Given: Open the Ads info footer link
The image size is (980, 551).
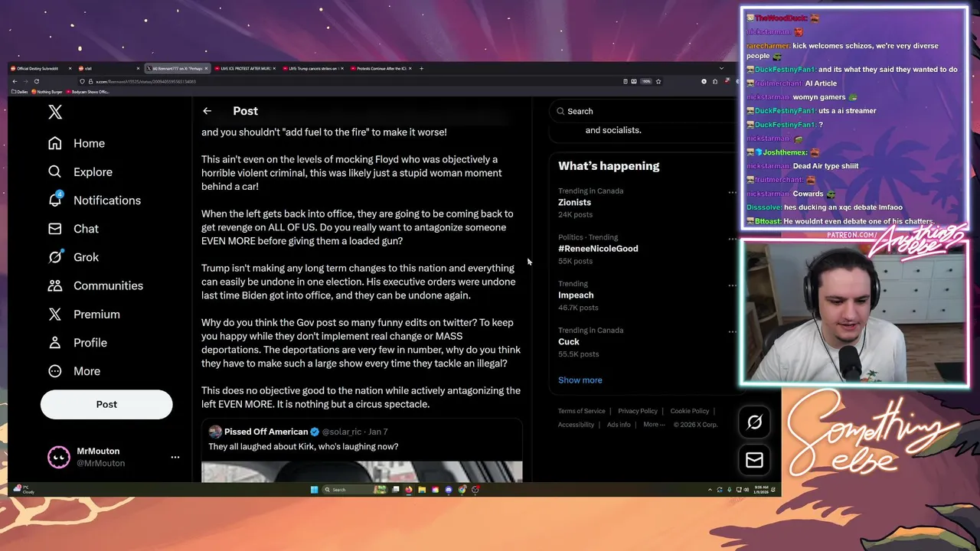Looking at the screenshot, I should pos(619,425).
